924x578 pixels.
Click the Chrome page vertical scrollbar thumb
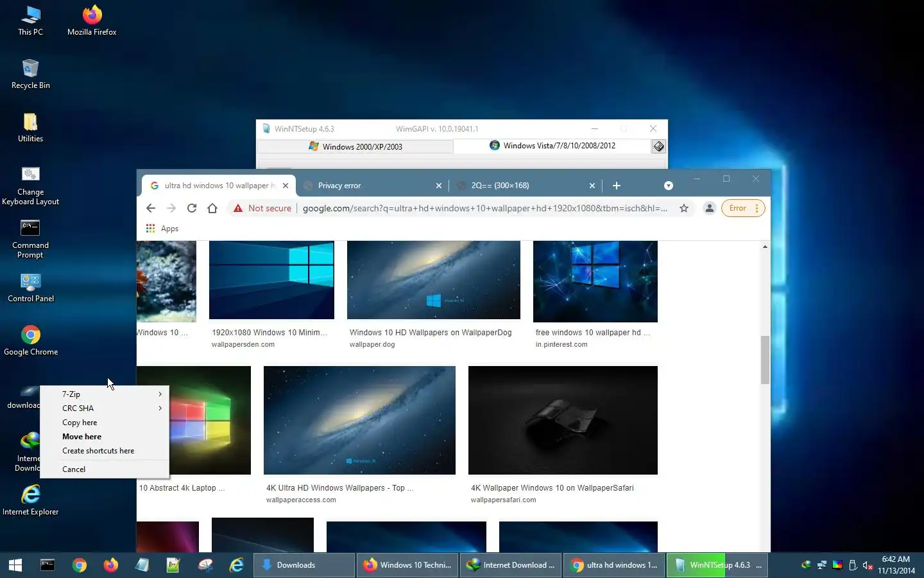(x=765, y=360)
